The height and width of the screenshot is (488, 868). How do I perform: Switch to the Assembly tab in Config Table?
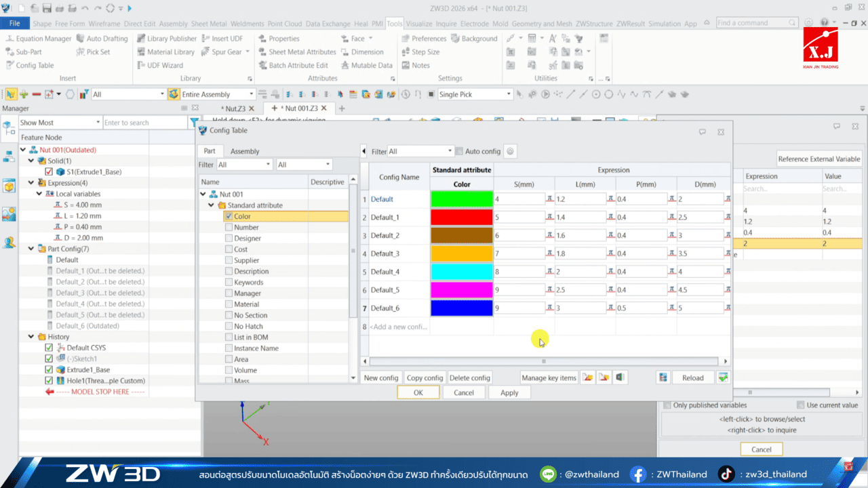point(245,151)
